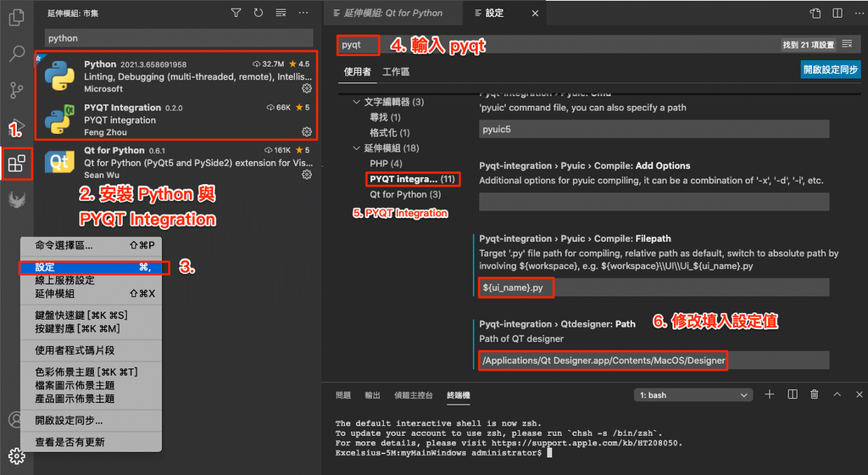The height and width of the screenshot is (475, 868).
Task: Select PHP (4) in settings tree
Action: 386,164
